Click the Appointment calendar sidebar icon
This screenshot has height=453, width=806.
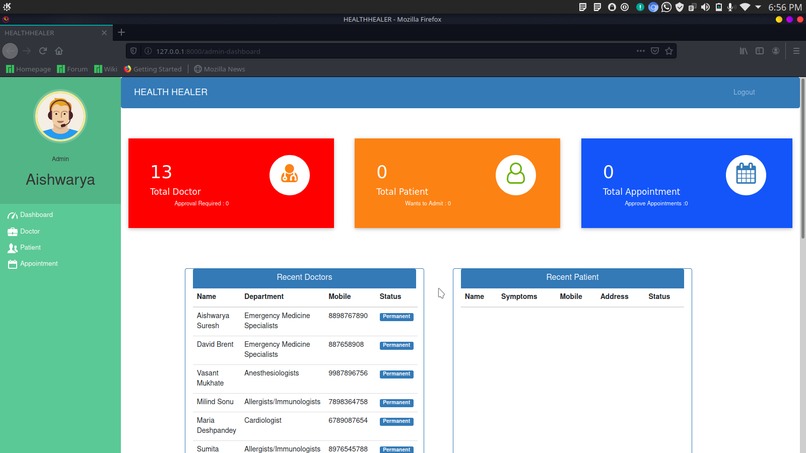[12, 264]
